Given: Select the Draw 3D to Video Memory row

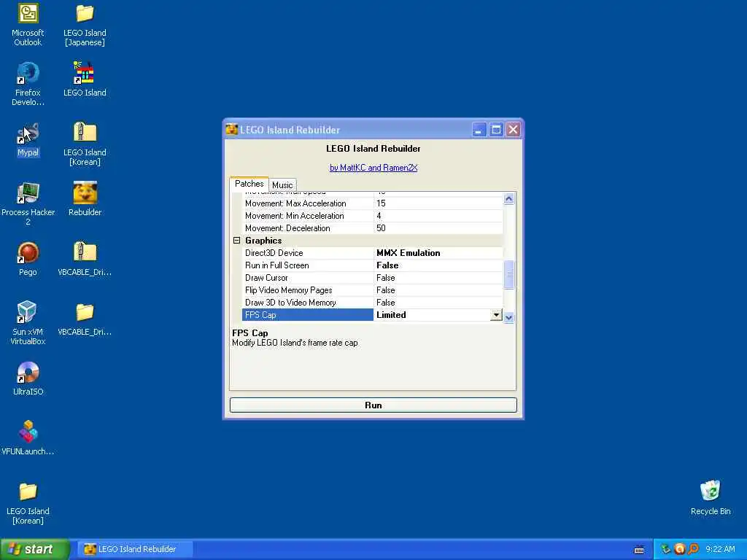Looking at the screenshot, I should [373, 303].
